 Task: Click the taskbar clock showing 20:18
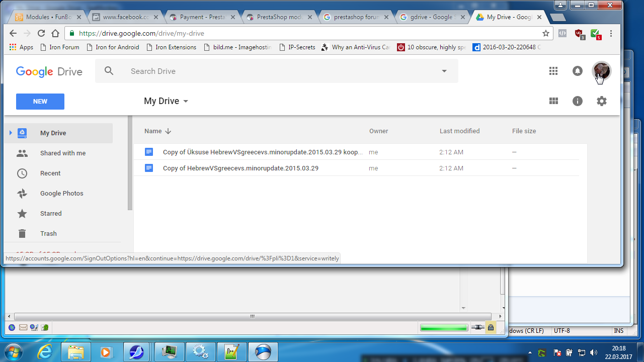pos(618,352)
